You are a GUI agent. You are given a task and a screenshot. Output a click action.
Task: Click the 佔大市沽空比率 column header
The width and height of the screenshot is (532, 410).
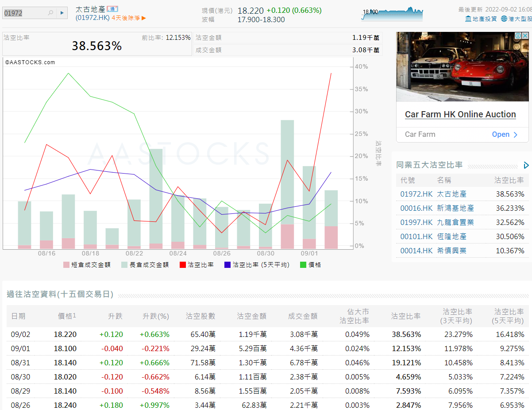tap(355, 316)
